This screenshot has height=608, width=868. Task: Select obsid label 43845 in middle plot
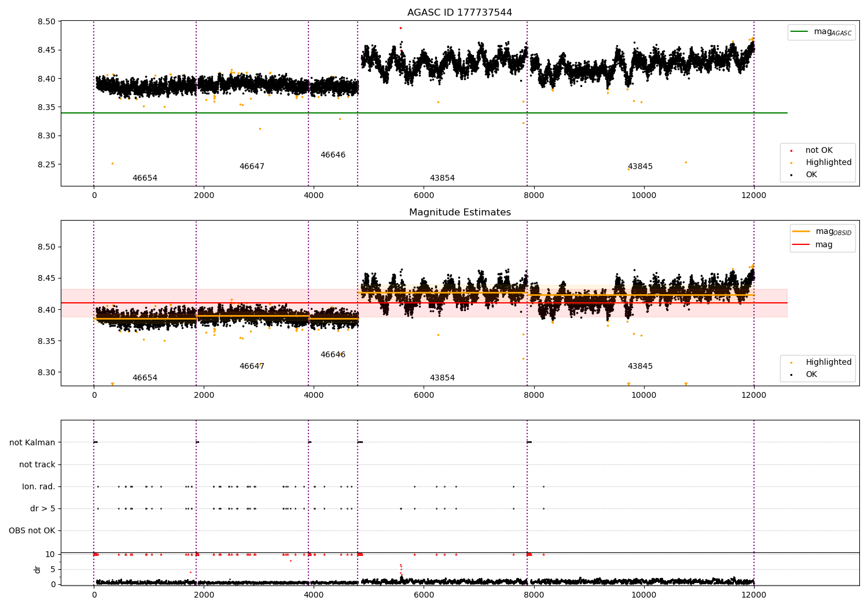(x=640, y=367)
